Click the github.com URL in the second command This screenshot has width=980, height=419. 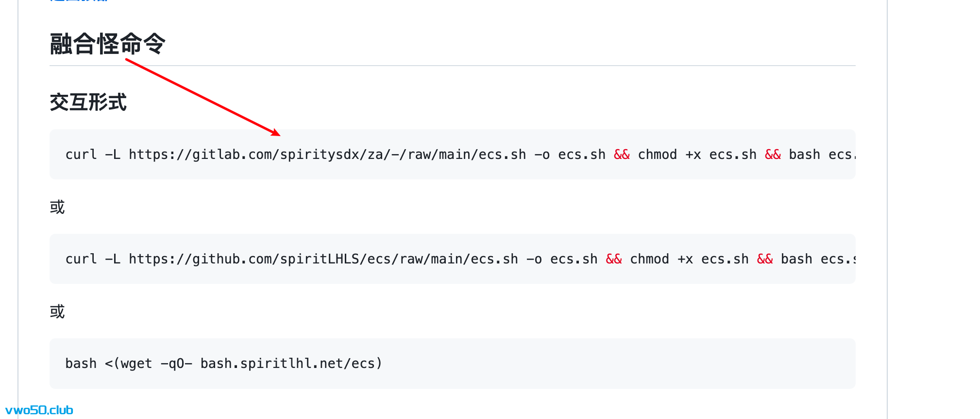coord(323,259)
